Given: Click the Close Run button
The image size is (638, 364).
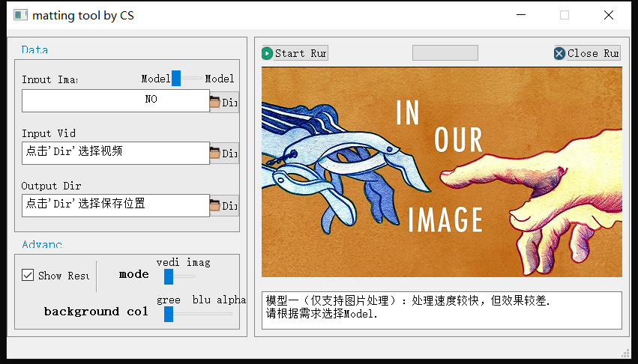Looking at the screenshot, I should coord(587,53).
